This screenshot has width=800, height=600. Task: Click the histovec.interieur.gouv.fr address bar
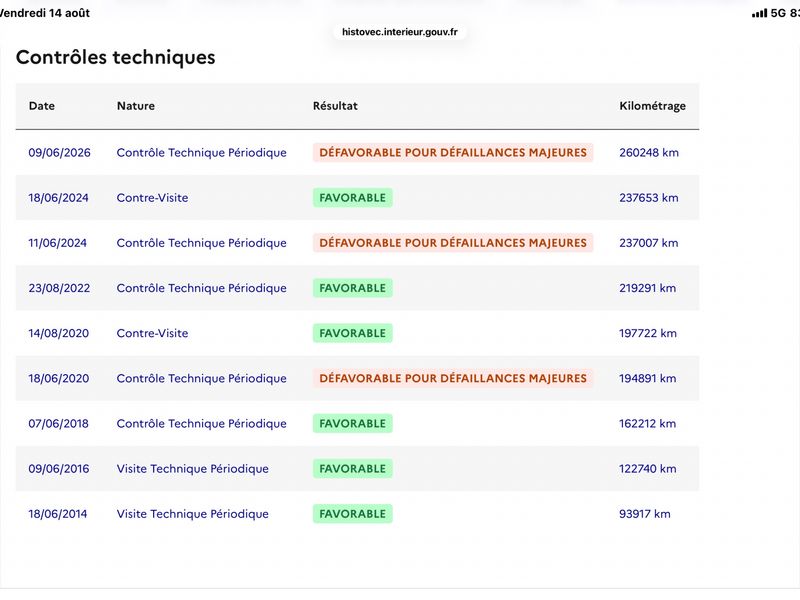coord(399,32)
